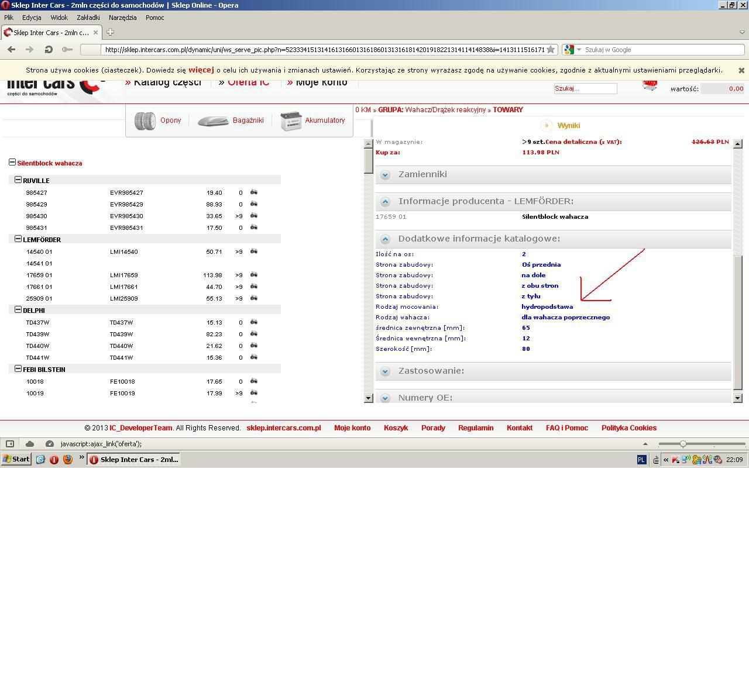749x700 pixels.
Task: Open the Widok menu
Action: 59,18
